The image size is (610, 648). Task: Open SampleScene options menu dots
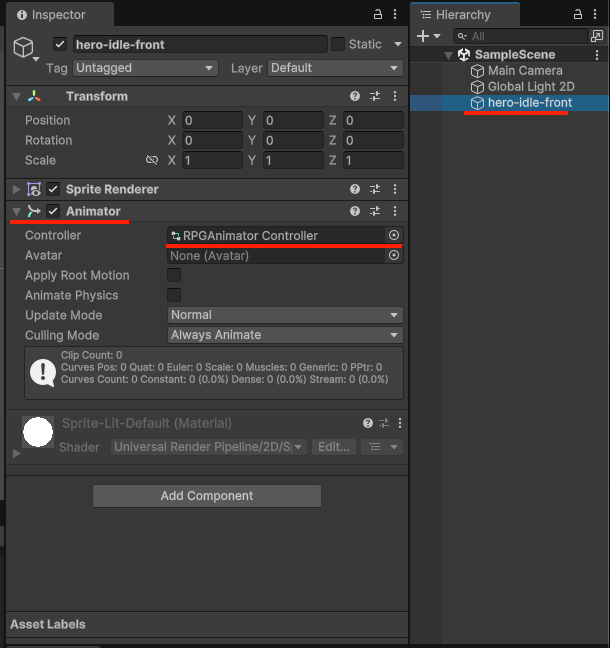[x=597, y=55]
